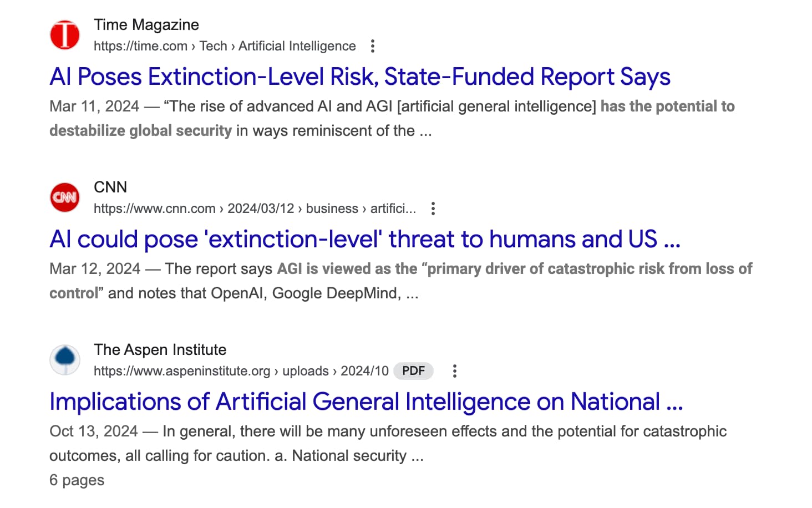Open 'Implications of Artificial General Intelligence' result
The height and width of the screenshot is (508, 812).
[366, 402]
